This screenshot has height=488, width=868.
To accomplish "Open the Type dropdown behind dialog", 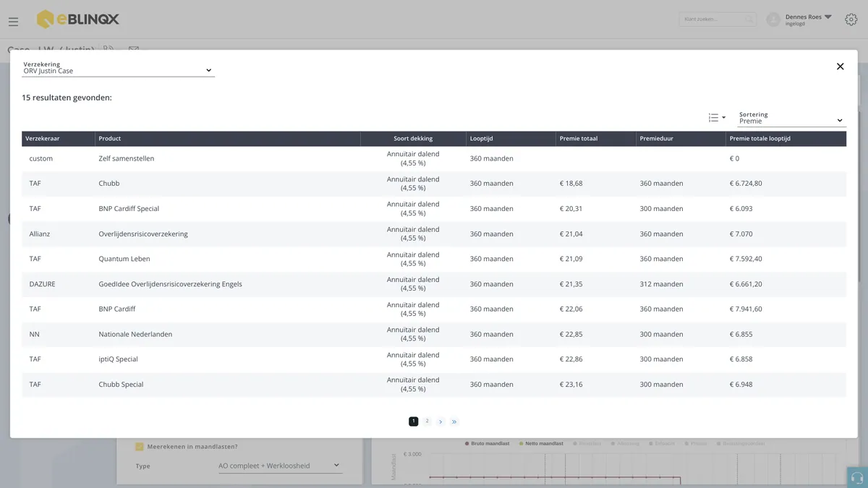I will tap(280, 466).
